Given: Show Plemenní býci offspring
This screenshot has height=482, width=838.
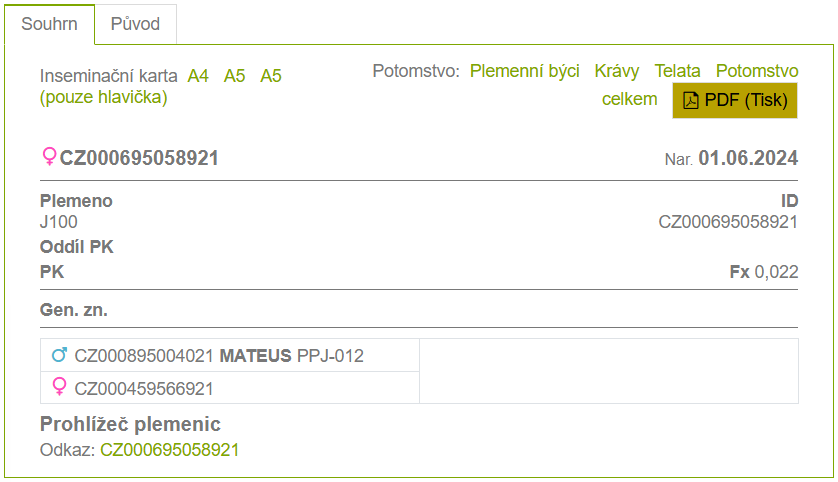Looking at the screenshot, I should 525,71.
